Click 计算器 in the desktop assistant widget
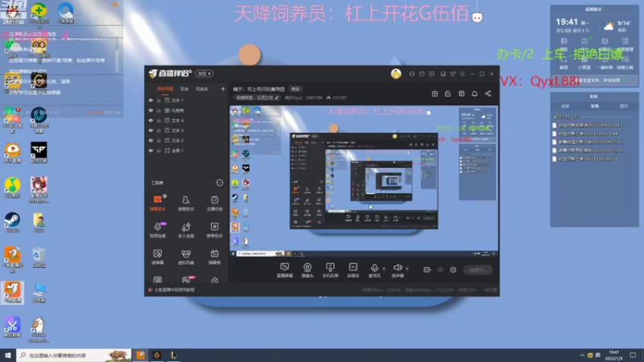 point(584,64)
